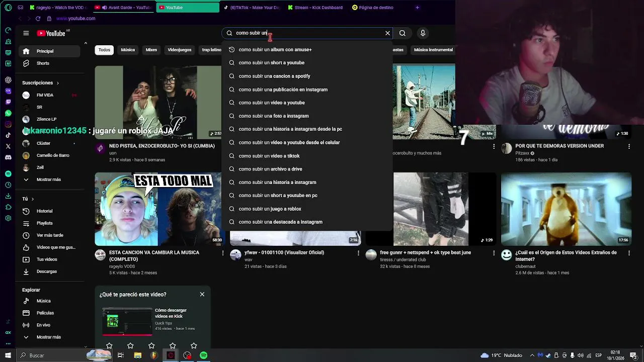This screenshot has height=362, width=644.
Task: Expand the Tú section arrow
Action: [x=33, y=199]
